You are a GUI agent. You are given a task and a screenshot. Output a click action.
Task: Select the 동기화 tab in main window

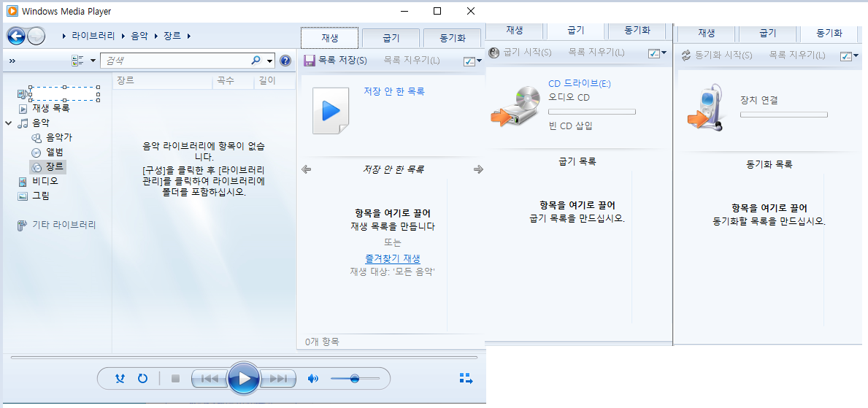click(x=453, y=38)
